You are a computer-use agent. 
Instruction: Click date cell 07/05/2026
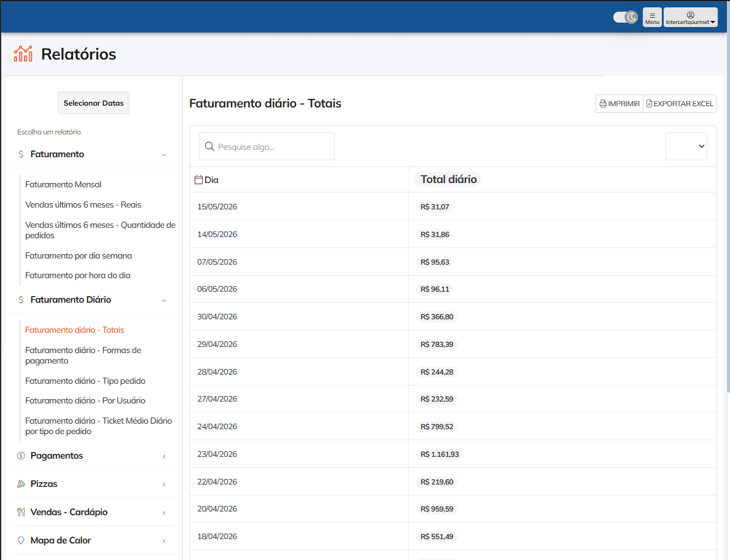click(217, 262)
